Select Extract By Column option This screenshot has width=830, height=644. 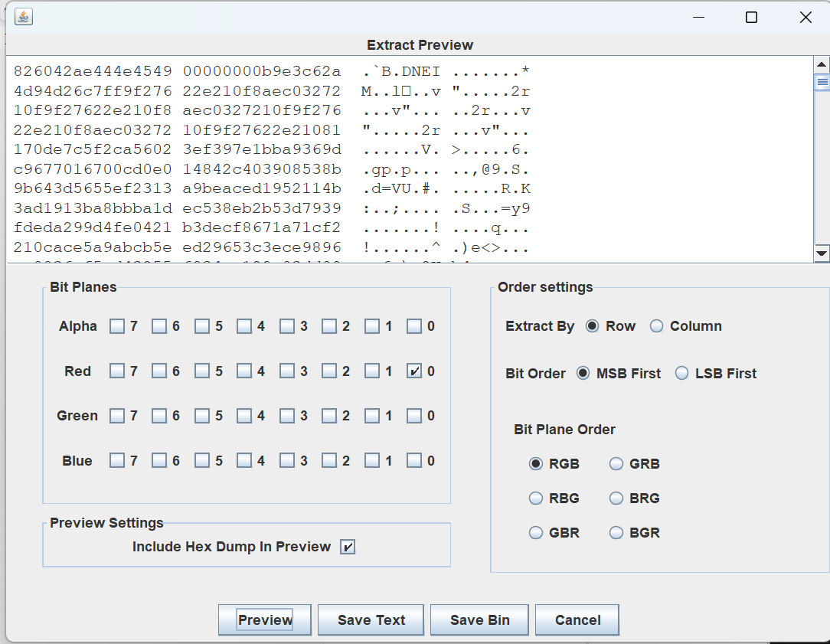coord(656,326)
